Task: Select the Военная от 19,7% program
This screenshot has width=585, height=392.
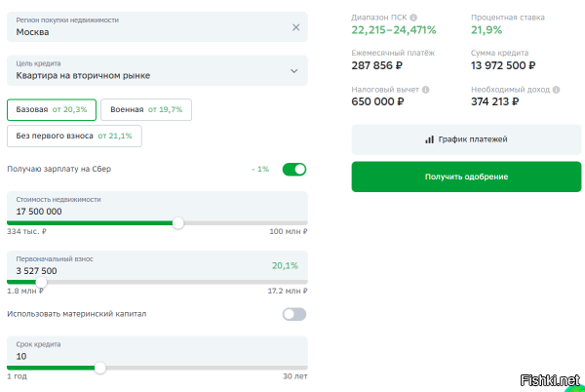Action: coord(146,109)
